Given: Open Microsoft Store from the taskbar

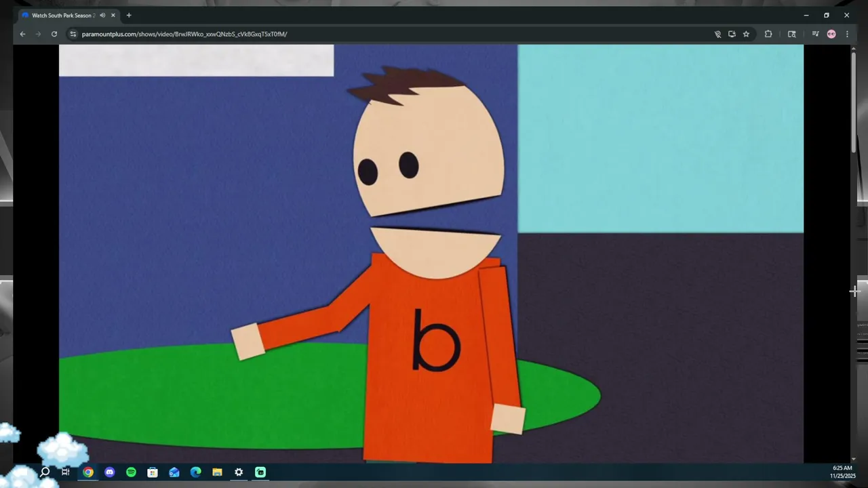Looking at the screenshot, I should click(x=153, y=472).
